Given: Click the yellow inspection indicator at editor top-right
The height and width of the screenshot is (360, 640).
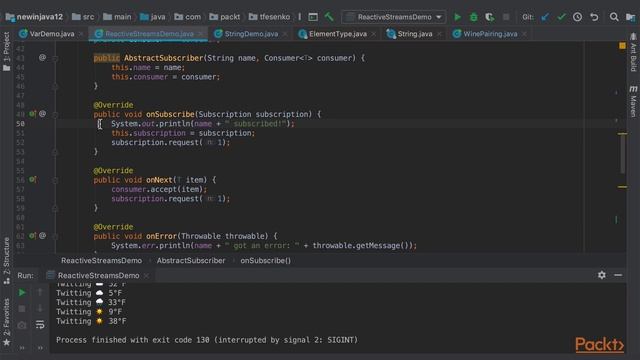Looking at the screenshot, I should [622, 46].
